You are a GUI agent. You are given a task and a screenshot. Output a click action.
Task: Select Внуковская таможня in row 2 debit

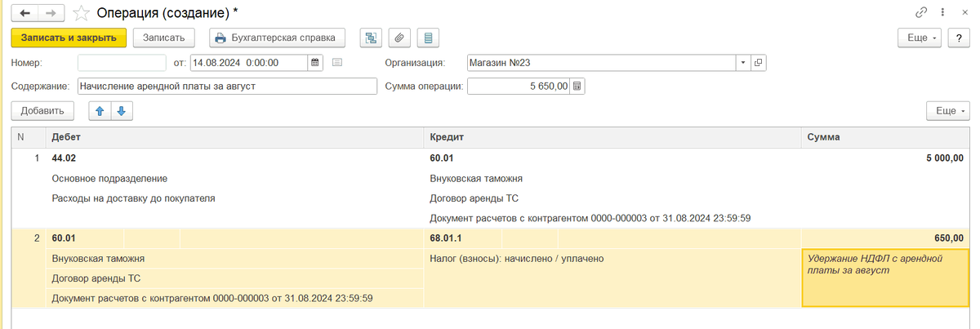pos(98,258)
